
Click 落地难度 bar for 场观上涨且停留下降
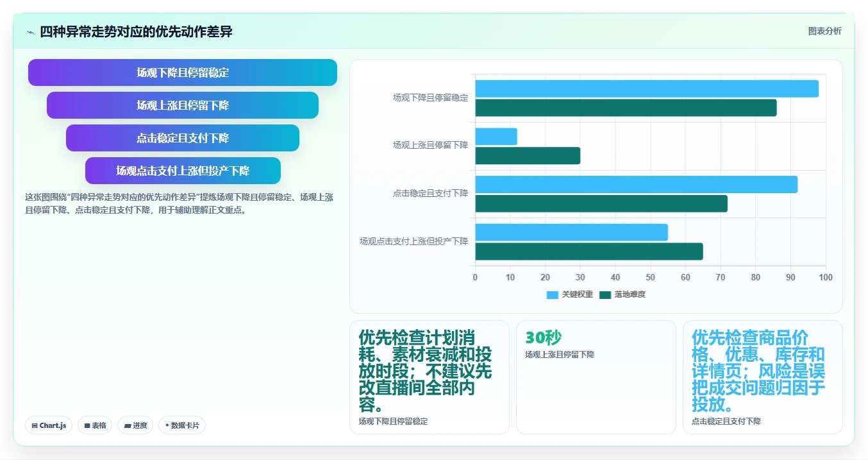click(x=528, y=156)
